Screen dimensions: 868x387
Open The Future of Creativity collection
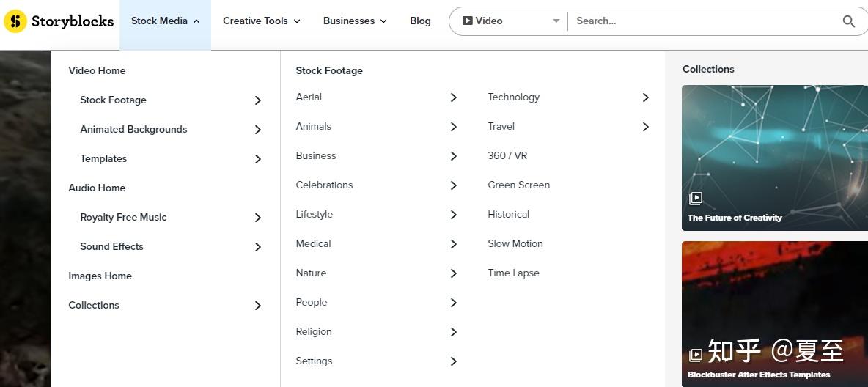[x=775, y=158]
